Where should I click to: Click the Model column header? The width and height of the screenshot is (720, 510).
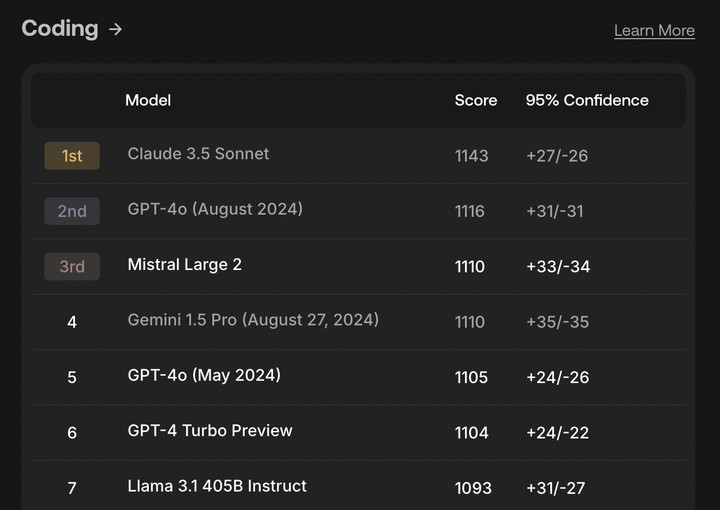(x=148, y=100)
